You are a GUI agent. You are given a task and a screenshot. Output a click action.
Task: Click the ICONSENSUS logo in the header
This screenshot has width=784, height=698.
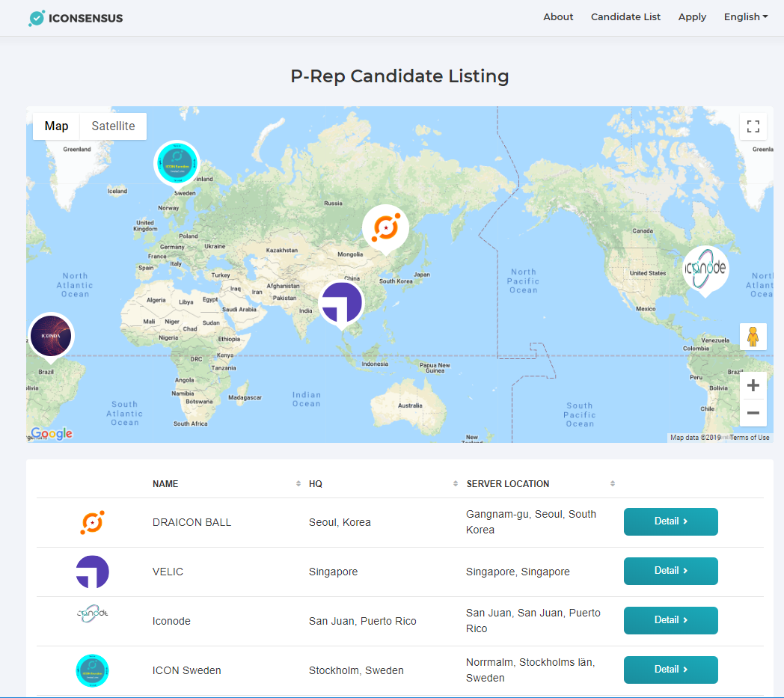[x=76, y=18]
